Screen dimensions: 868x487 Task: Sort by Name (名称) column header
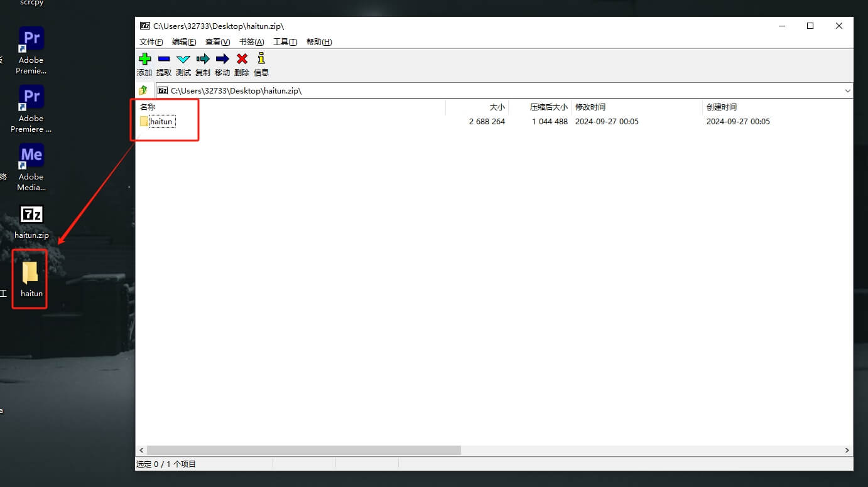(x=148, y=107)
